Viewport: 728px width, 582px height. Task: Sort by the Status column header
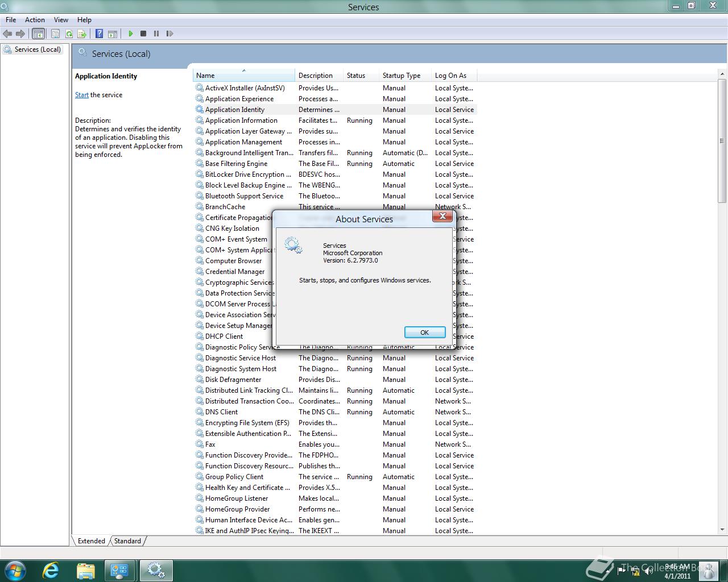click(361, 75)
